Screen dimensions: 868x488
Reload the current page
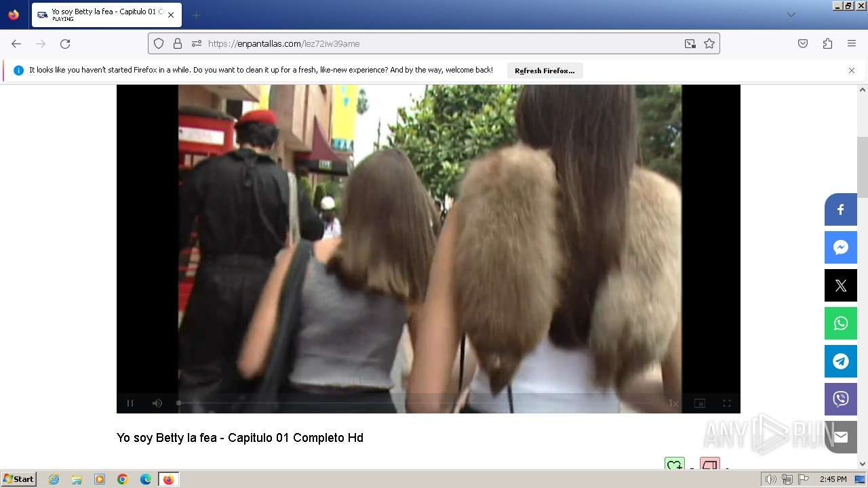65,43
